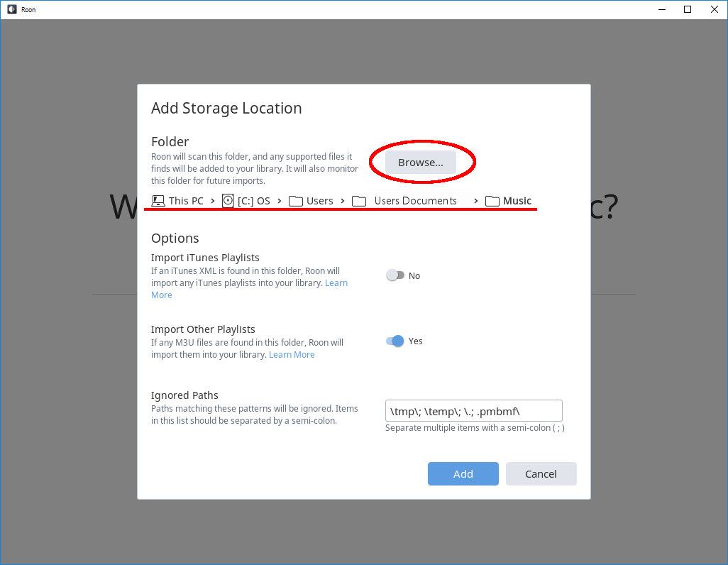
Task: Enable Import iTunes Playlists toggle
Action: (395, 275)
